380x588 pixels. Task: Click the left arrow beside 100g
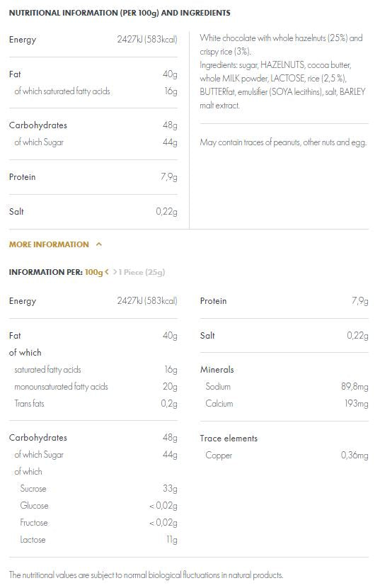(x=107, y=272)
